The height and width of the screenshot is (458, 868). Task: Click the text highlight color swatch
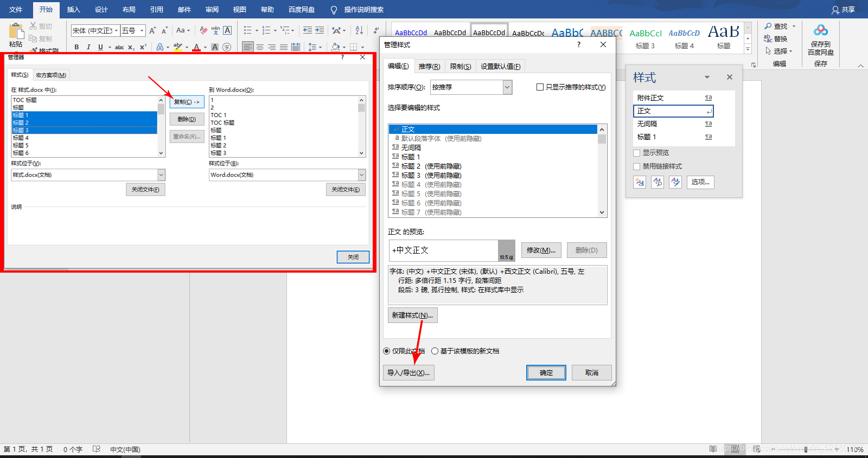point(178,47)
